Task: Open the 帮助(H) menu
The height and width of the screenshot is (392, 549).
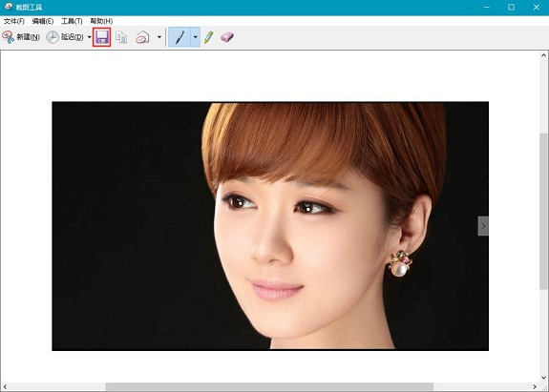Action: [x=101, y=21]
